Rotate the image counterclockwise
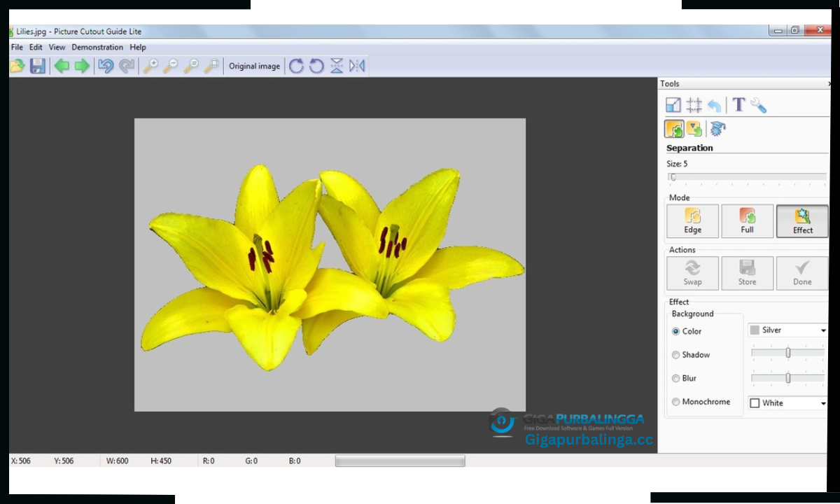 [316, 66]
